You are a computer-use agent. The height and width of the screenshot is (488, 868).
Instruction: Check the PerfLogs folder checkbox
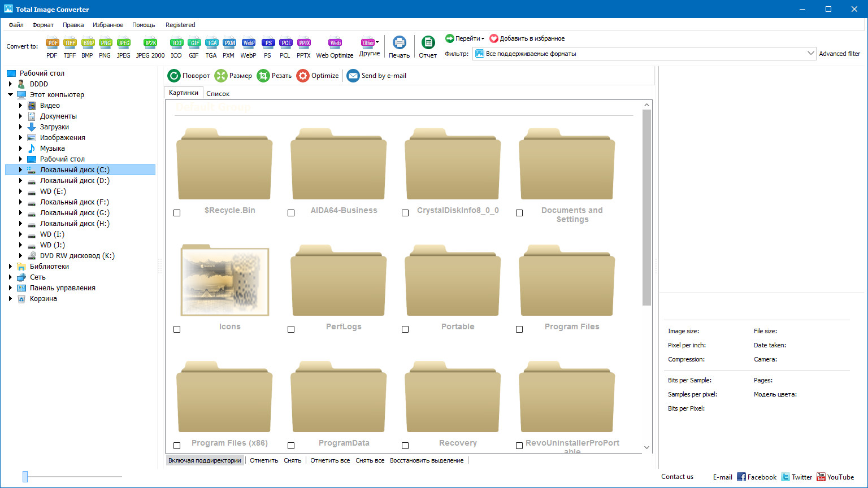(x=291, y=329)
